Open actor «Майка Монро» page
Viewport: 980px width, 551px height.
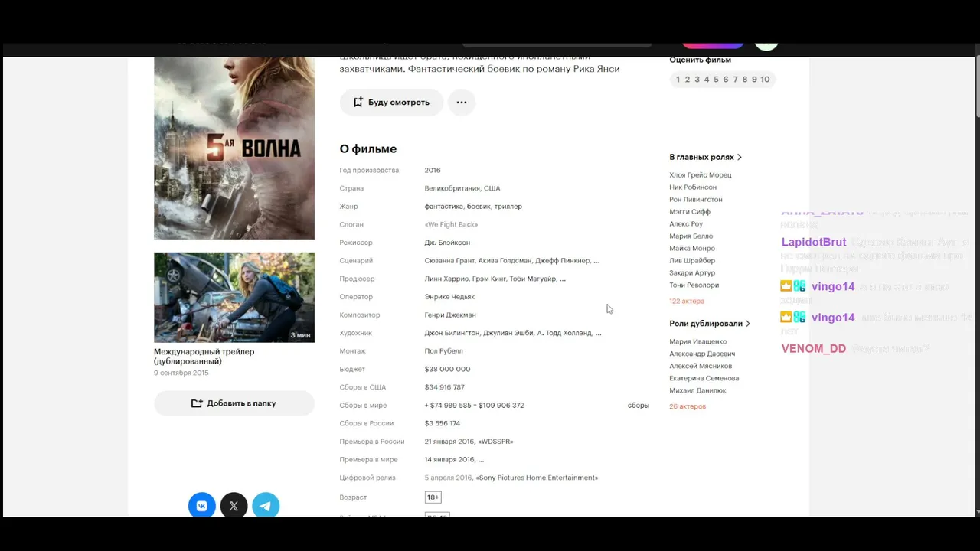(692, 249)
